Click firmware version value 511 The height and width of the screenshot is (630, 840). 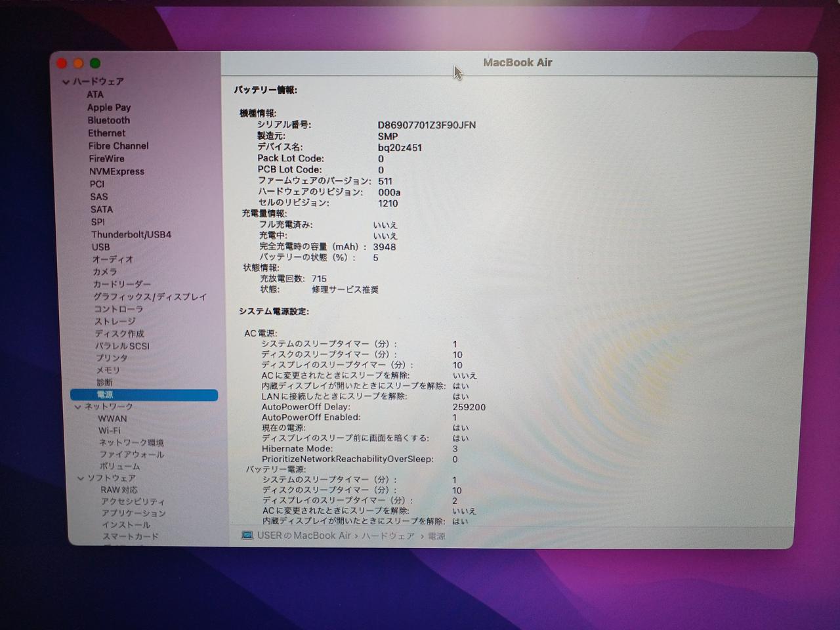click(385, 181)
